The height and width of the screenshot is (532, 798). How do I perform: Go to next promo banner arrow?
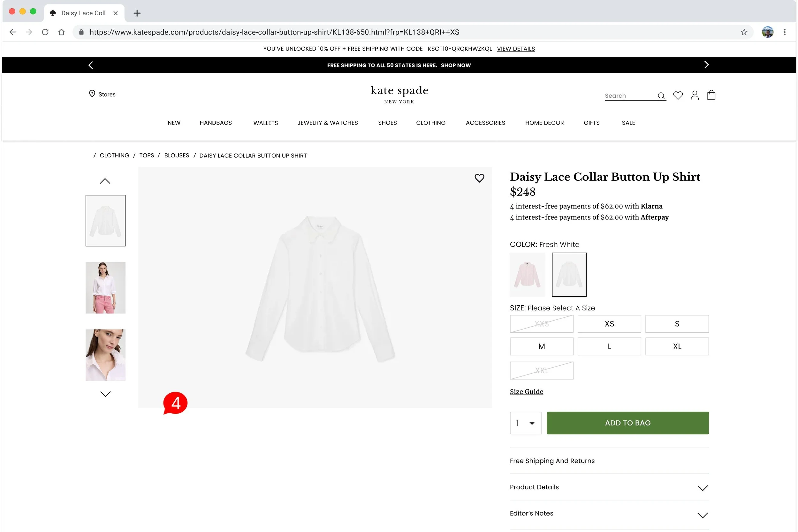point(706,65)
